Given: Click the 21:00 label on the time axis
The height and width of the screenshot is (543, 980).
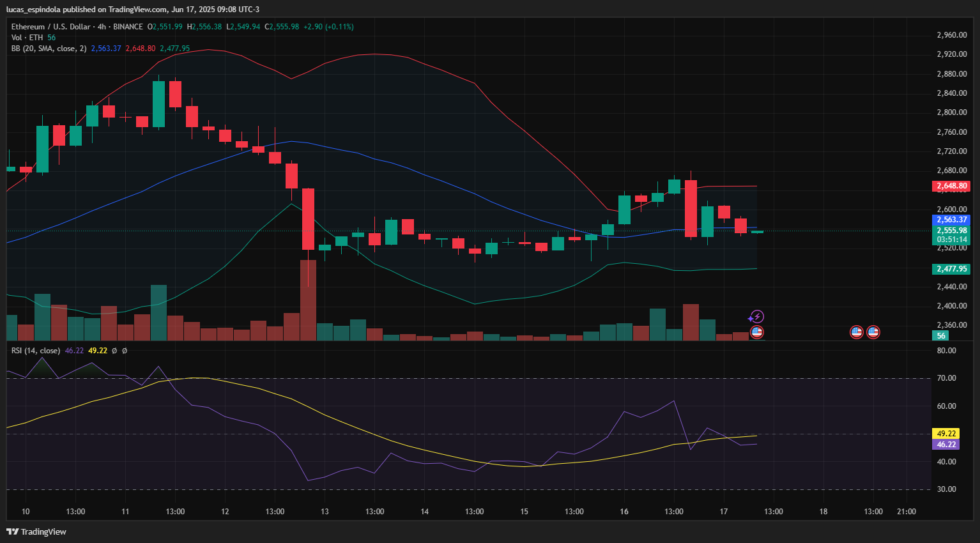Looking at the screenshot, I should 907,512.
